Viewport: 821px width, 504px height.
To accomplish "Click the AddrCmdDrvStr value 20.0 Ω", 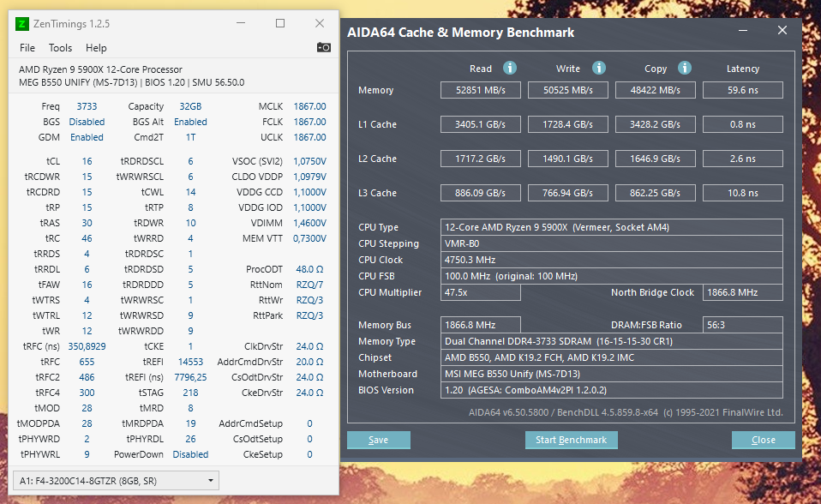I will click(310, 362).
